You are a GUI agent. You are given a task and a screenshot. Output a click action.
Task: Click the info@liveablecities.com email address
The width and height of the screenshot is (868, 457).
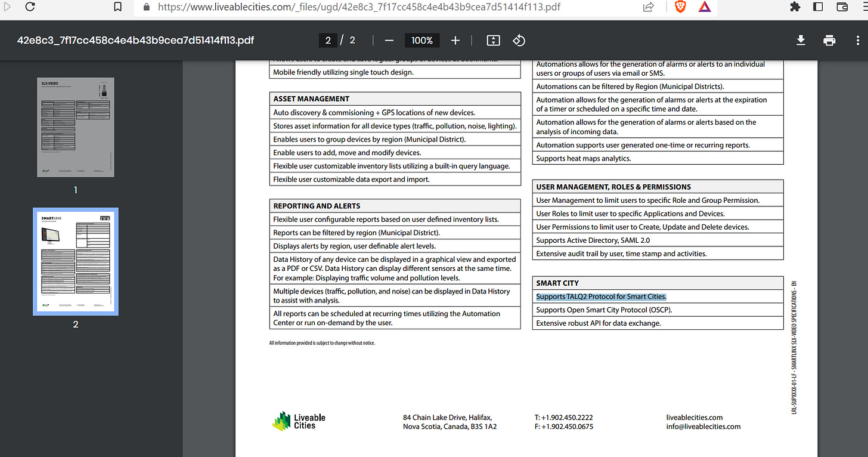703,426
